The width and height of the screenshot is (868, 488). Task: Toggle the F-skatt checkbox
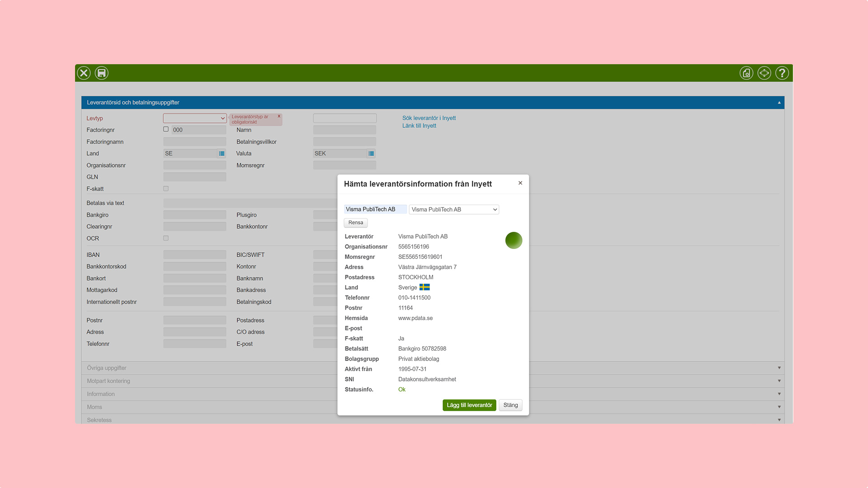[166, 189]
